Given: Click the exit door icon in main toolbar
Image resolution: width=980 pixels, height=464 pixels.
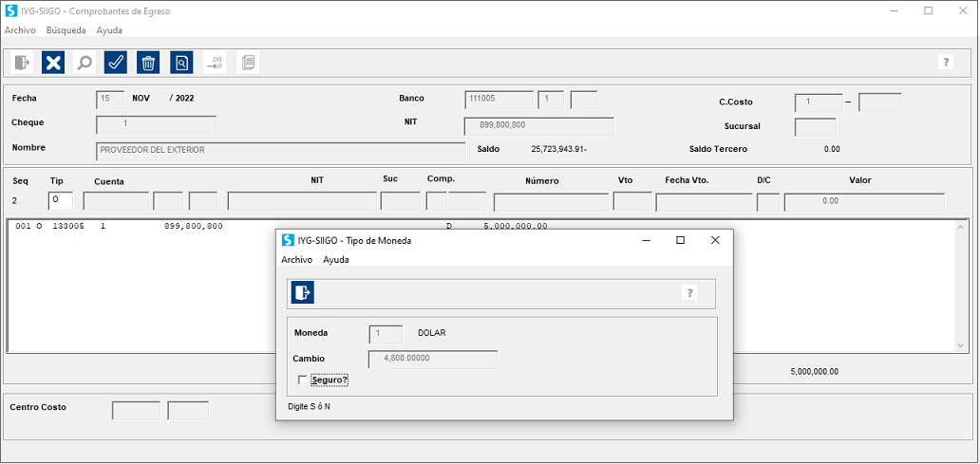Looking at the screenshot, I should pyautogui.click(x=22, y=63).
